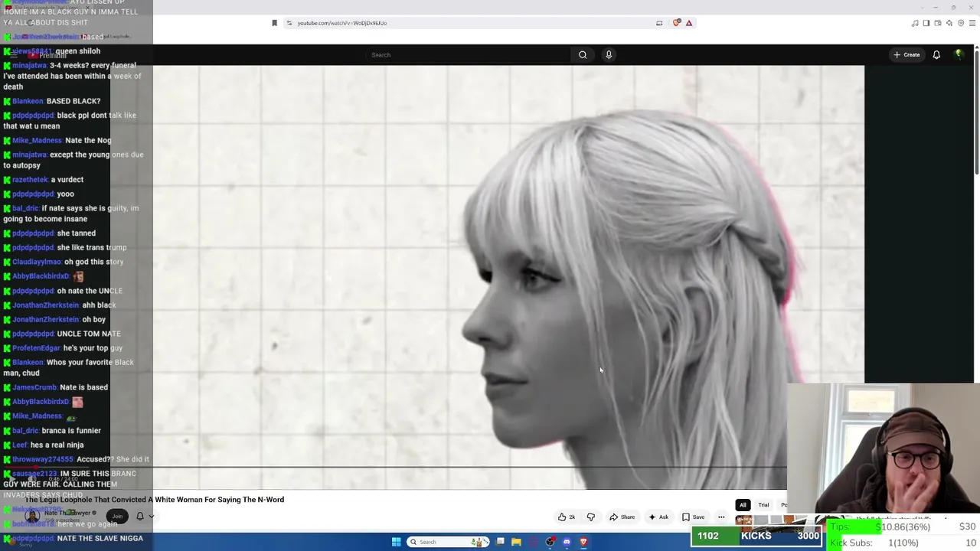Click the Windows taskbar search box
The width and height of the screenshot is (980, 551).
pos(449,542)
